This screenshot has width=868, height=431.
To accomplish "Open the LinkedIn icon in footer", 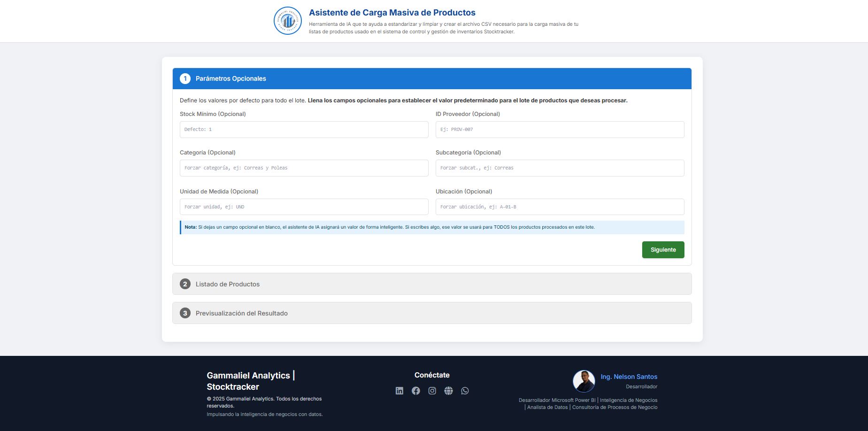I will (399, 391).
